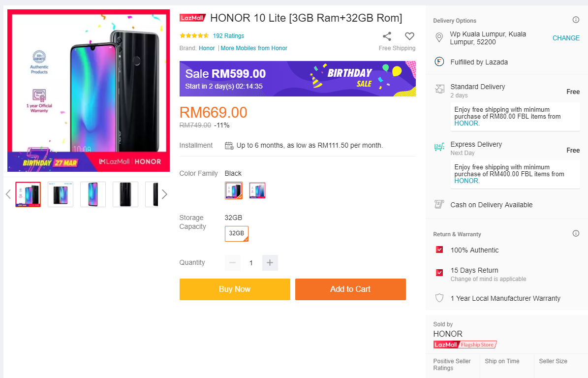Click the Express Delivery truck icon
Viewport: 588px width, 378px height.
coord(439,147)
